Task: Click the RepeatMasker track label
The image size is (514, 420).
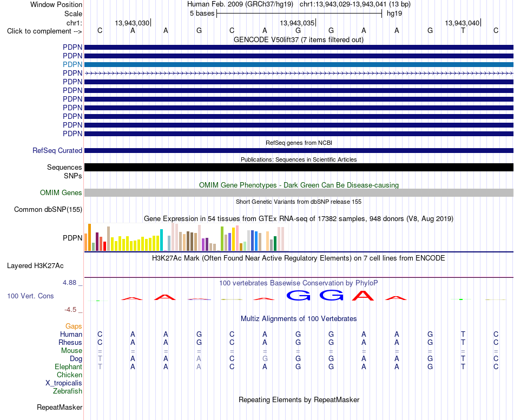Action: coord(60,408)
